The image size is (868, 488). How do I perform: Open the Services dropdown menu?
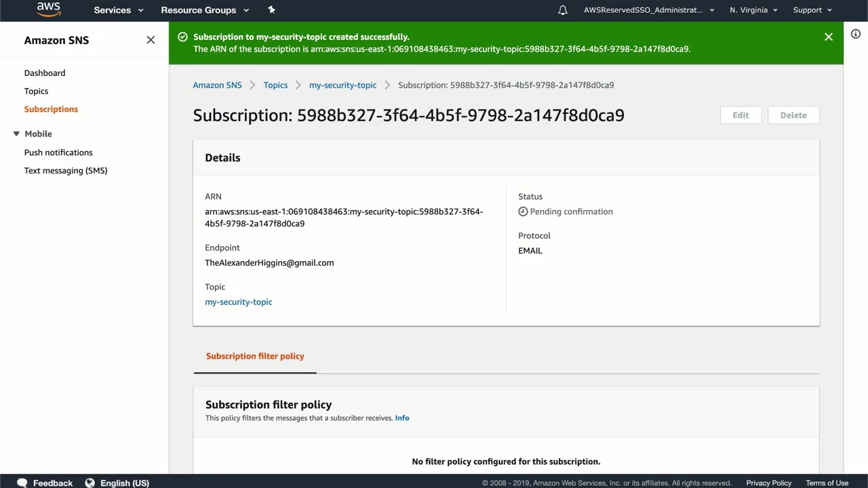(x=119, y=10)
